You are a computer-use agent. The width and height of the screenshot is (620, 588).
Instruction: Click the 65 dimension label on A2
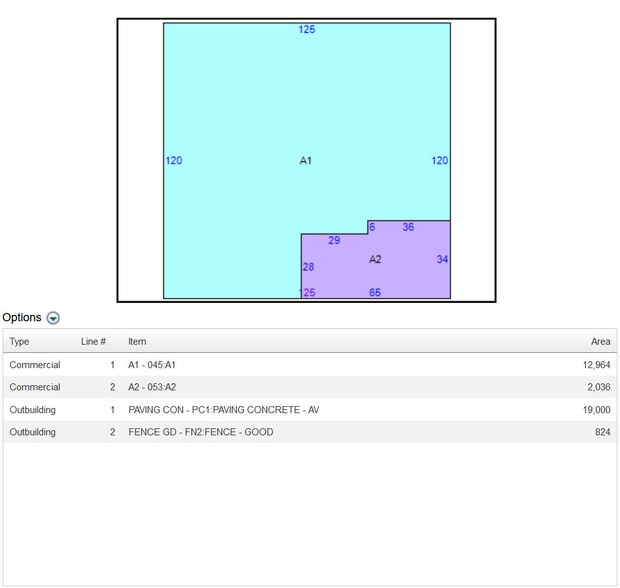[x=375, y=293]
